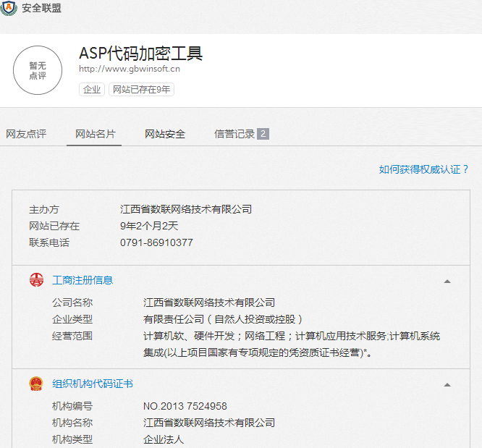The image size is (482, 448).
Task: Collapse the 组织机构代码证书 section arrow
Action: point(447,384)
